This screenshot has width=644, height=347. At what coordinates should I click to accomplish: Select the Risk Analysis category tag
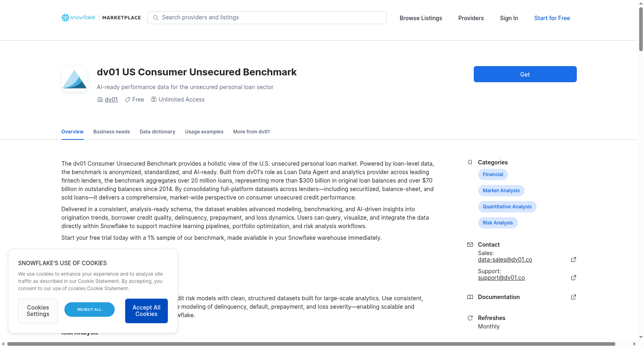497,223
